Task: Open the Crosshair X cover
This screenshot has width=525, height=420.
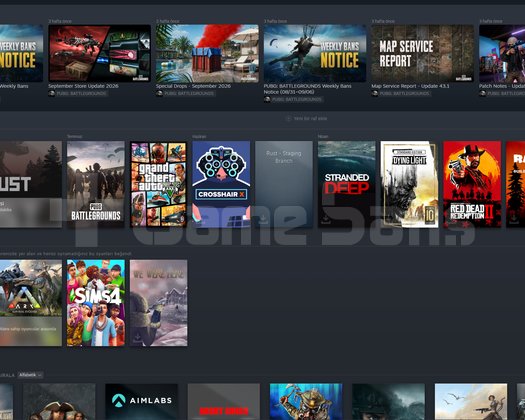Action: 221,184
